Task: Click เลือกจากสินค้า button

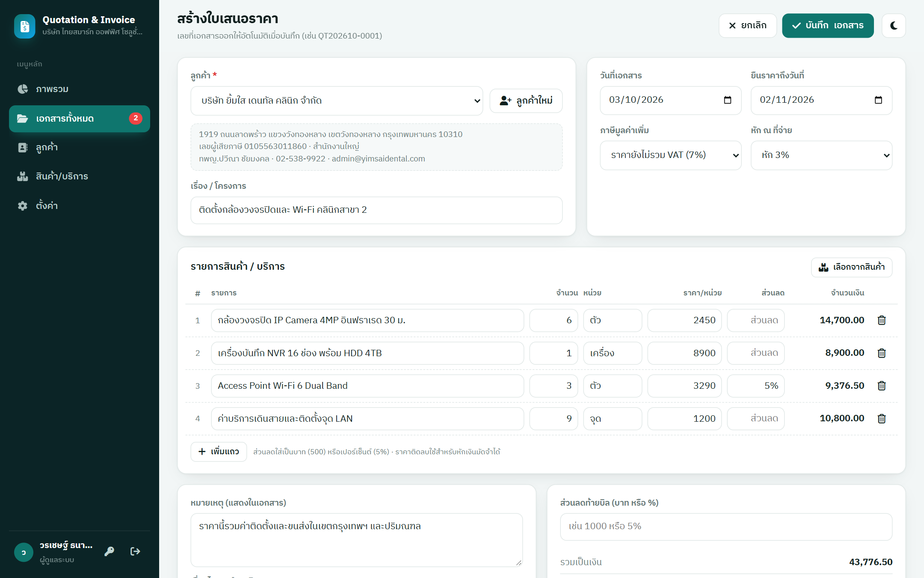Action: point(852,267)
